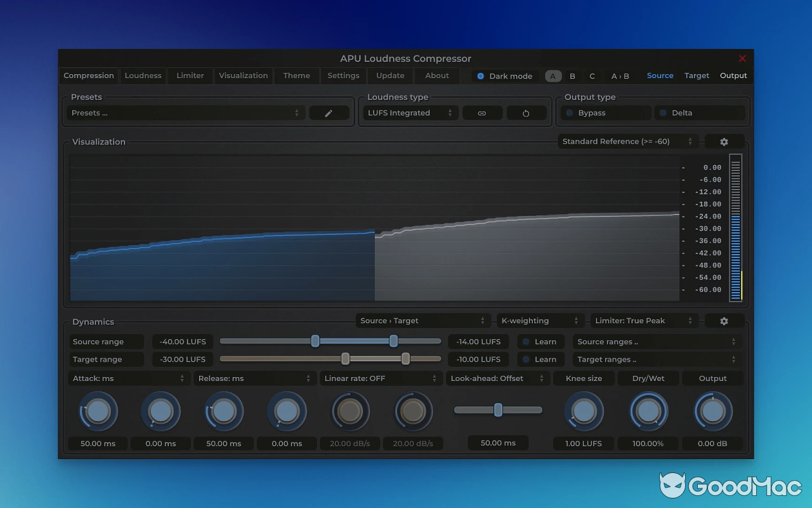This screenshot has height=508, width=812.
Task: Open the Theme tab
Action: (296, 76)
